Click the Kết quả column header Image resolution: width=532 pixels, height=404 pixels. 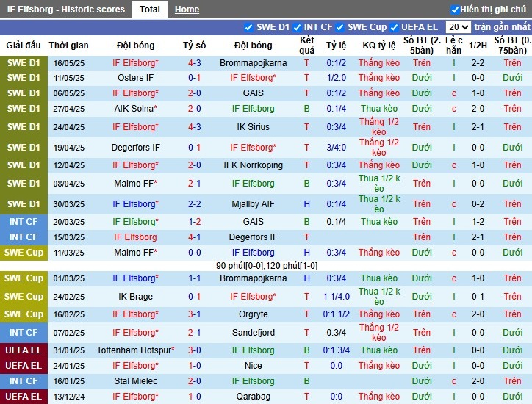[306, 45]
